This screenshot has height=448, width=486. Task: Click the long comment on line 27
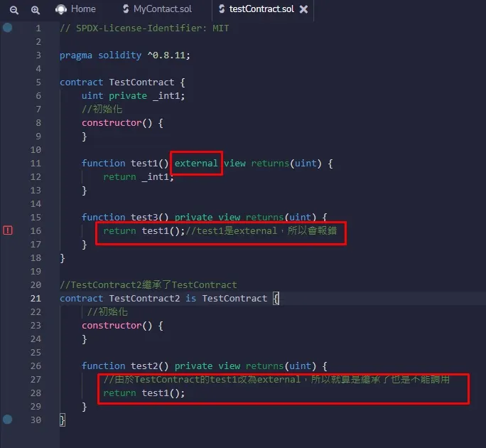pos(276,380)
